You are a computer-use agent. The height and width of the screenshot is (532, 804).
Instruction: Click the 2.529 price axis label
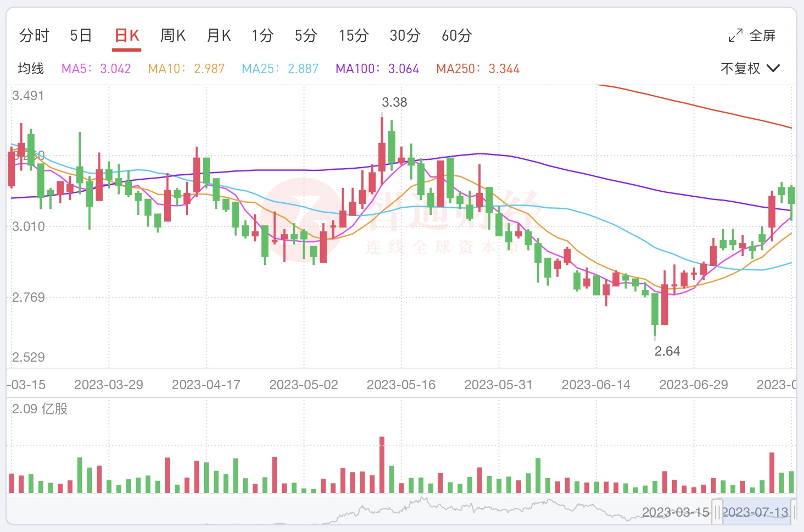coord(29,357)
